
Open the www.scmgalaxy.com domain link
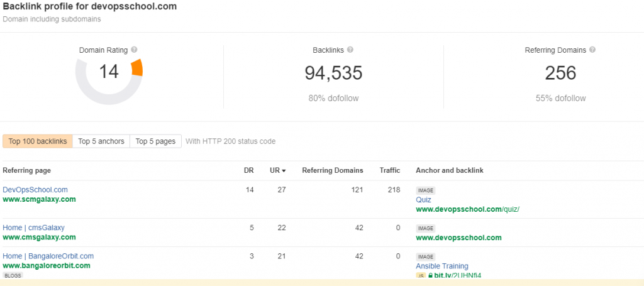(x=40, y=199)
